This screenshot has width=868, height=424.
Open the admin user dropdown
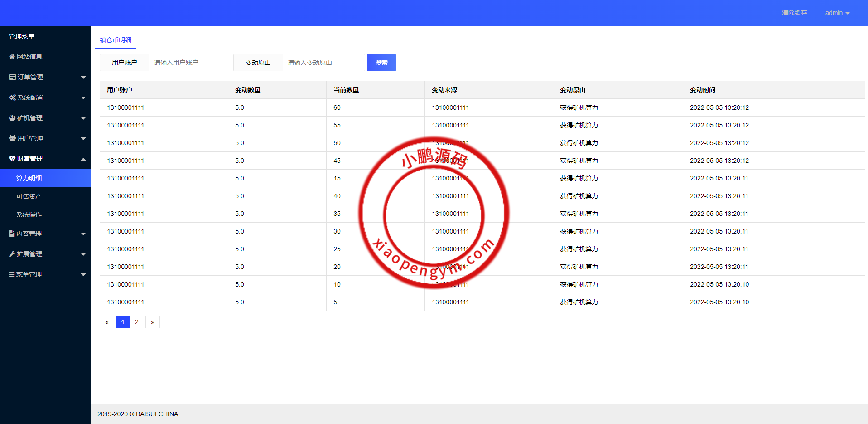(837, 13)
